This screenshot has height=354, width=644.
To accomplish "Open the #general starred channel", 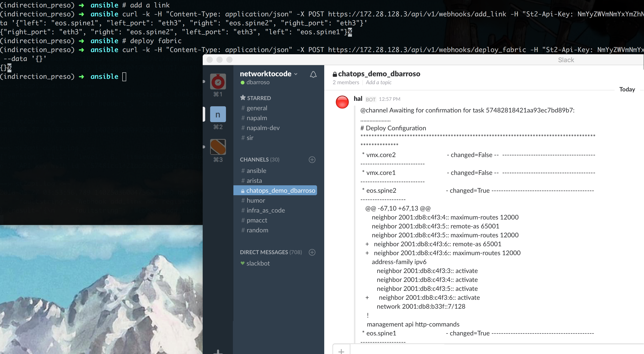I will (254, 108).
